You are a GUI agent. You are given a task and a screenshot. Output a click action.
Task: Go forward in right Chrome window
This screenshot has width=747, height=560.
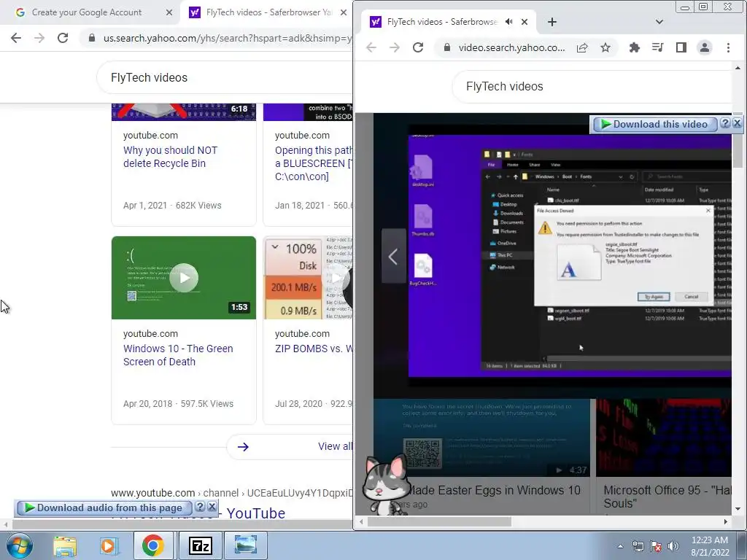click(395, 47)
